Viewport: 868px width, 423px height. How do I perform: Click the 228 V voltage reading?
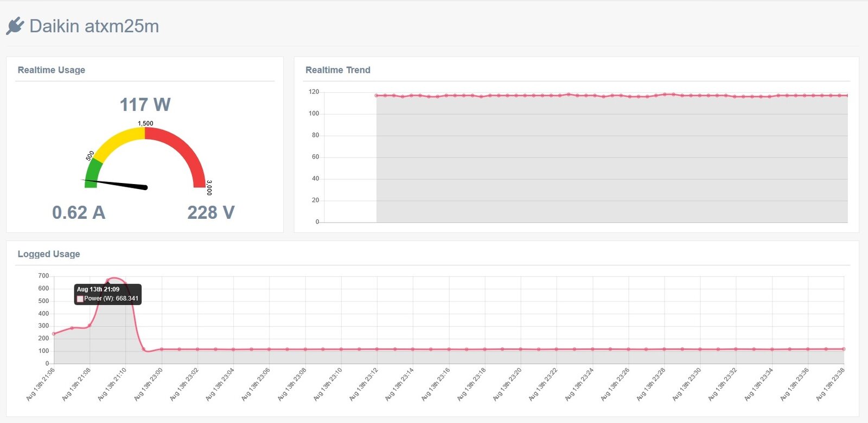click(211, 212)
